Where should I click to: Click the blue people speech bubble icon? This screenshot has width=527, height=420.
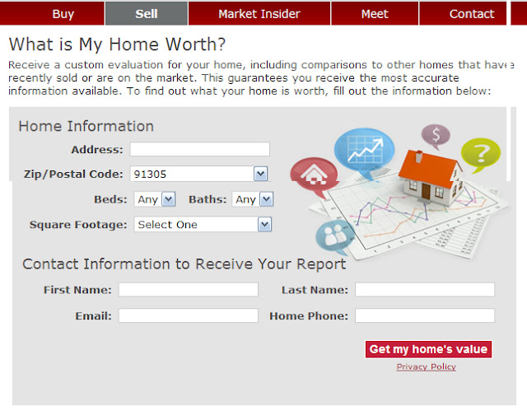[x=333, y=237]
